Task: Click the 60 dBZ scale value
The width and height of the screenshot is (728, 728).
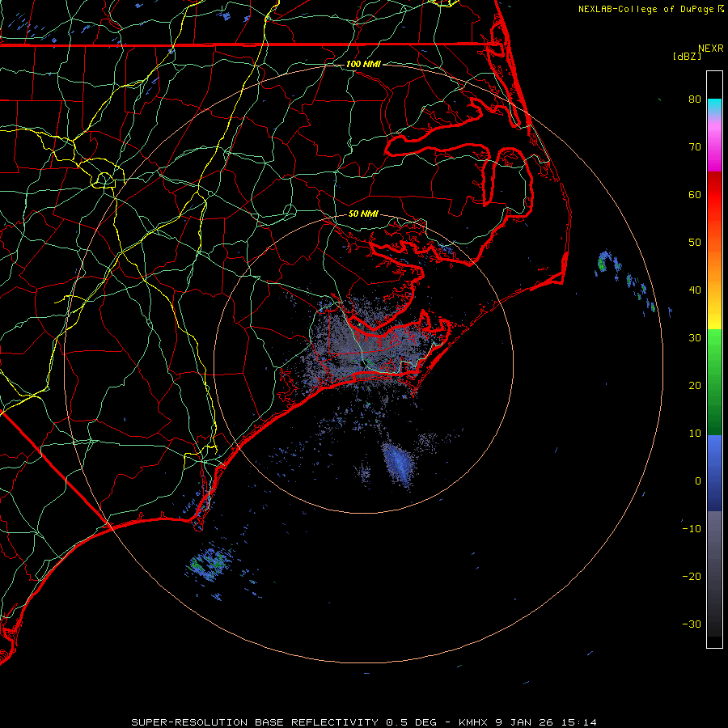Action: [695, 195]
